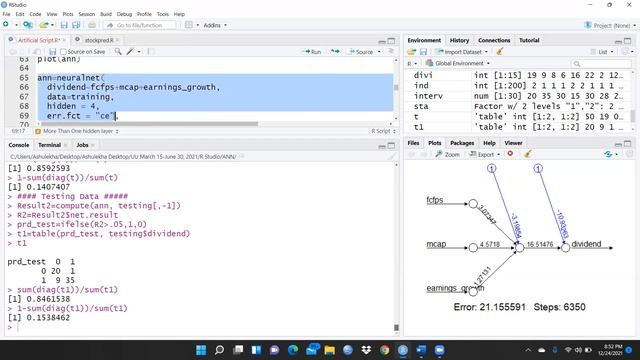
Task: Click the refresh plot icon
Action: pos(608,154)
